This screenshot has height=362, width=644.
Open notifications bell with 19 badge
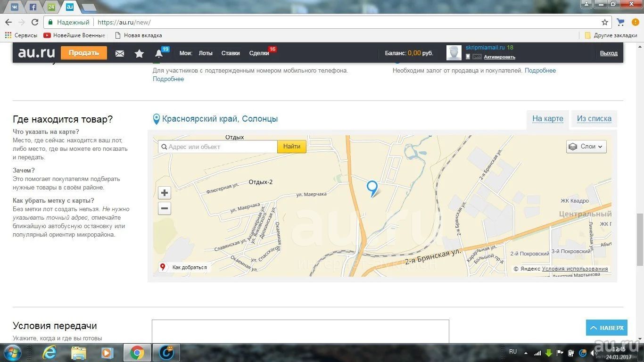coord(159,53)
